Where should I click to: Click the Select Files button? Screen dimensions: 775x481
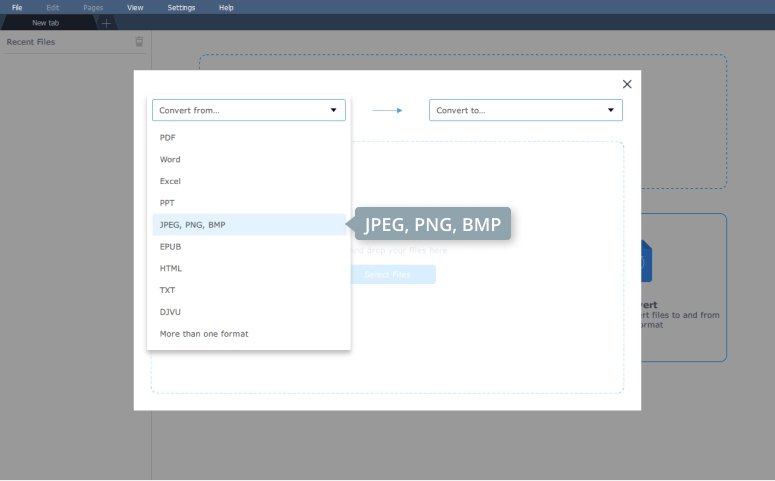[x=393, y=274]
